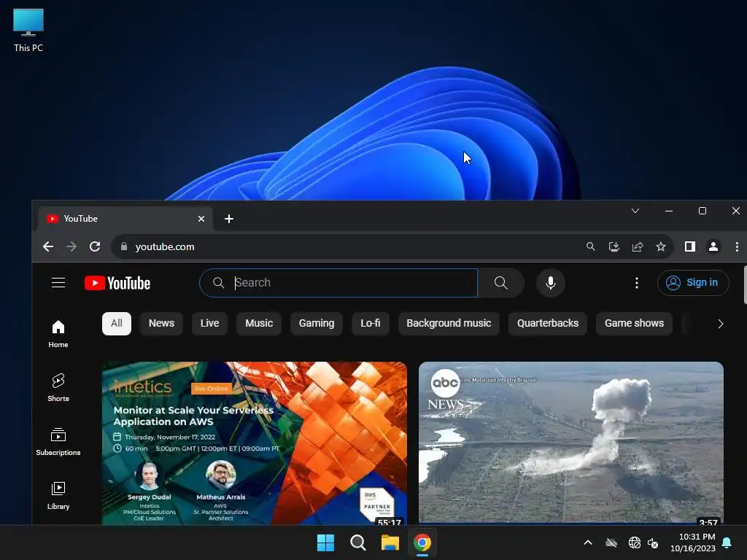
Task: Show hidden system tray icons
Action: pos(588,542)
